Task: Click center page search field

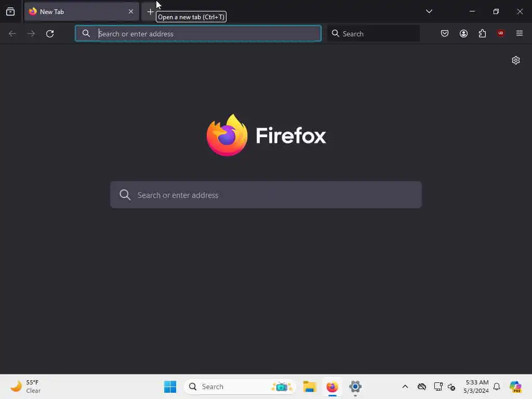Action: pos(266,195)
